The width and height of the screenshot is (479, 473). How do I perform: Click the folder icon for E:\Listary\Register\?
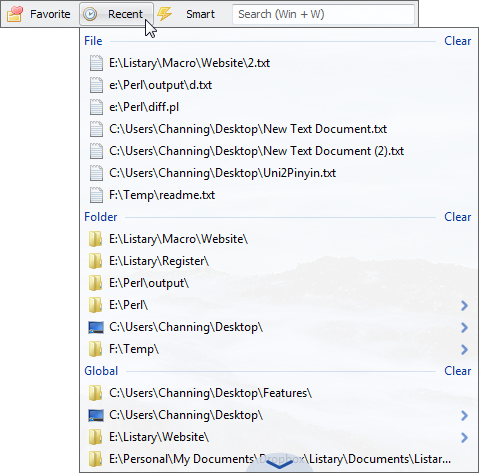95,261
